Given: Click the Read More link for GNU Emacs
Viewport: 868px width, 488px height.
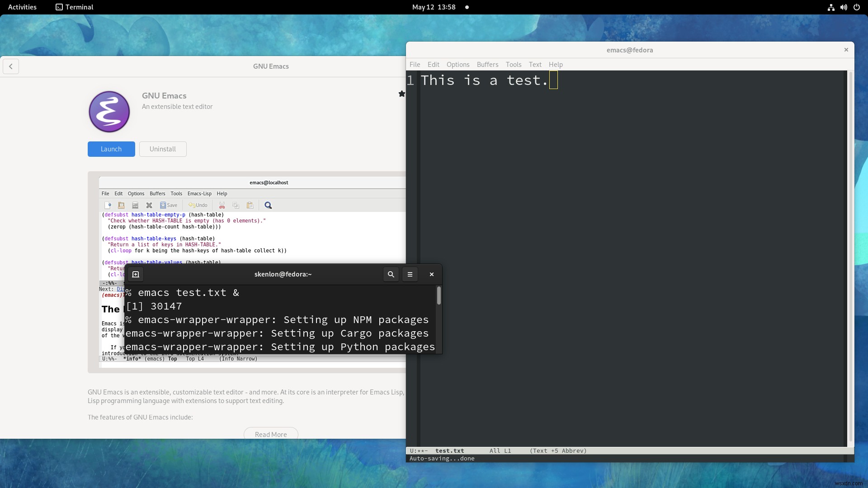Looking at the screenshot, I should pyautogui.click(x=271, y=434).
